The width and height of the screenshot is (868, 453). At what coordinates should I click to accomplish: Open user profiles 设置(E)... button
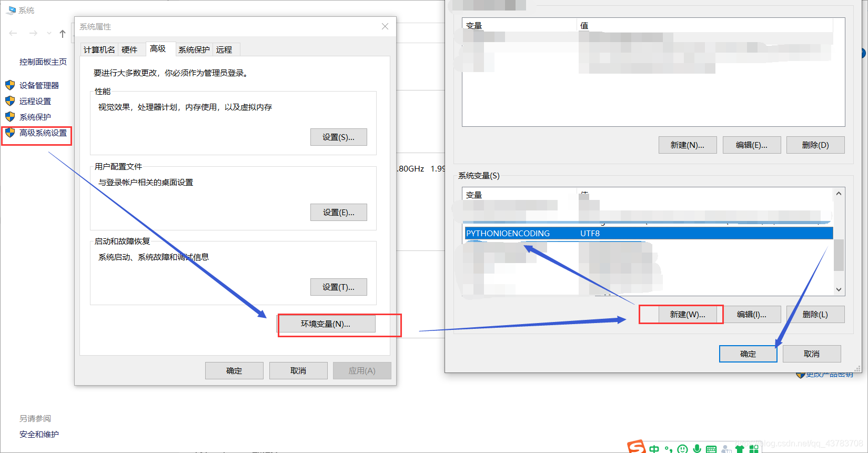[x=338, y=213]
